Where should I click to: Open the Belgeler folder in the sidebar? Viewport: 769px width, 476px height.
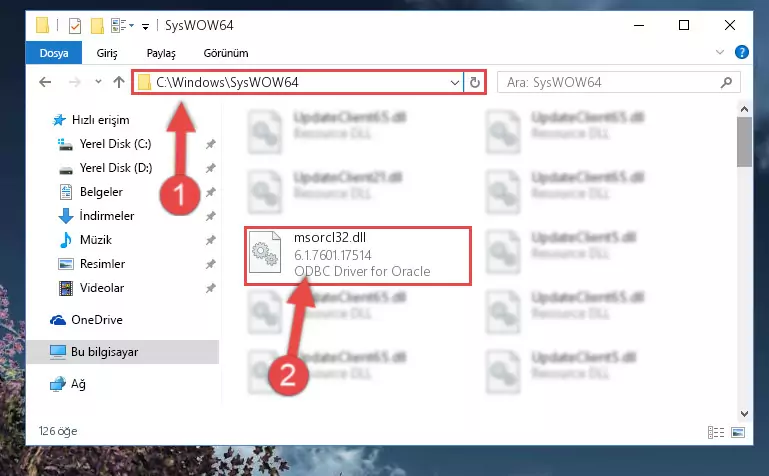point(101,192)
